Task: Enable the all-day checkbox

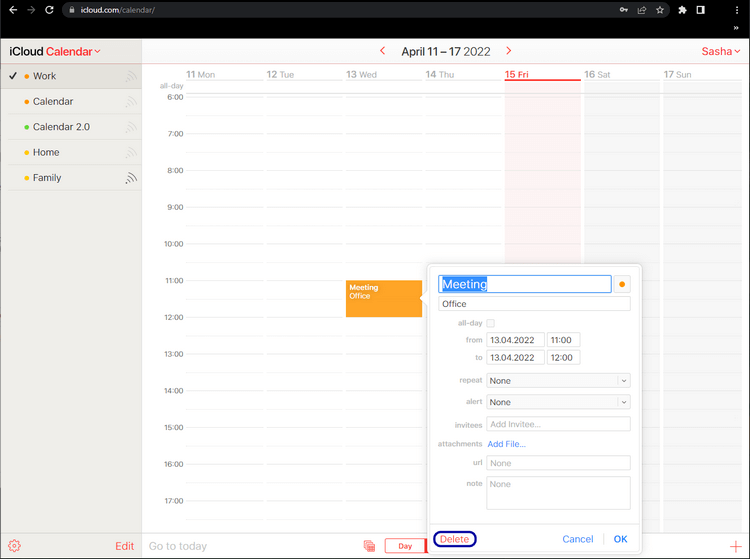Action: coord(490,323)
